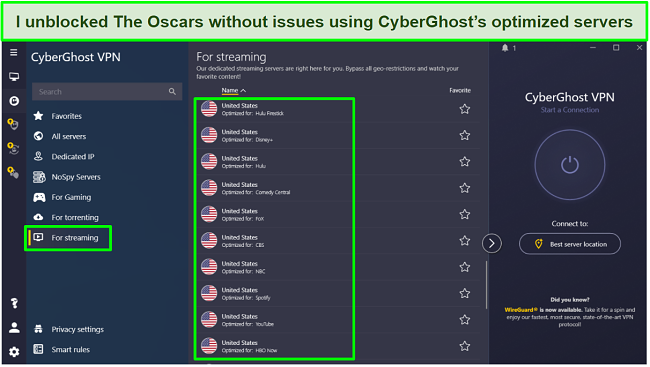The width and height of the screenshot is (650, 367).
Task: Favorite the HBO Now server star
Action: click(x=465, y=346)
